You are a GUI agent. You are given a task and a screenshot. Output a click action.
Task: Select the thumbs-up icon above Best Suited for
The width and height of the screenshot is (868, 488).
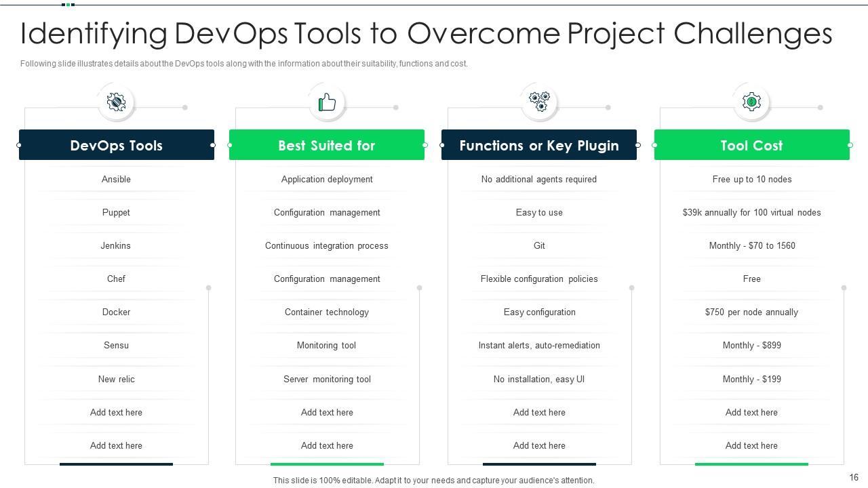tap(327, 101)
